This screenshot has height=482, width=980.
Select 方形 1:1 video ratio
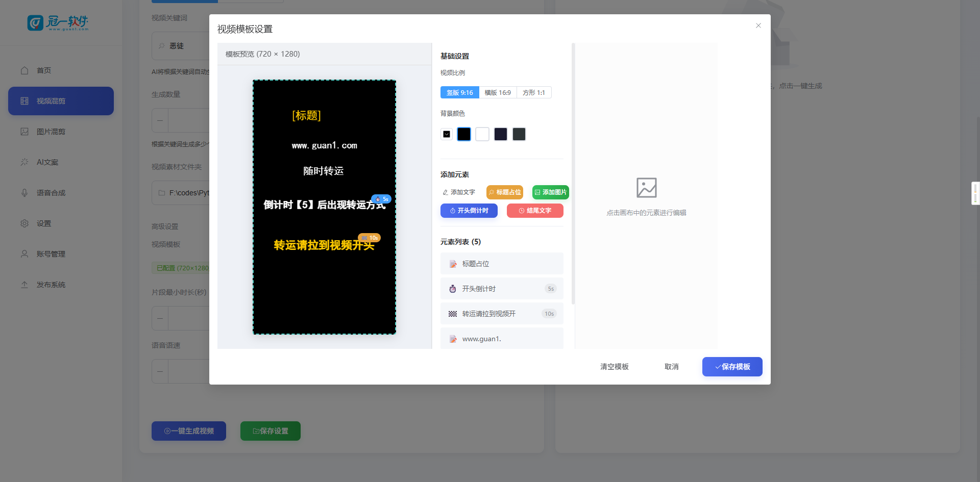click(x=534, y=92)
